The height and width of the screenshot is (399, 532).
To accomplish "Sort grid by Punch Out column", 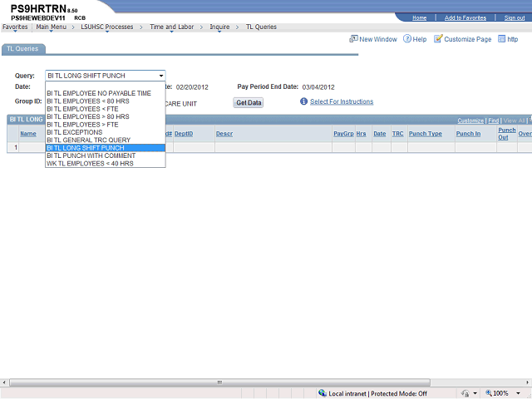I will coord(507,134).
